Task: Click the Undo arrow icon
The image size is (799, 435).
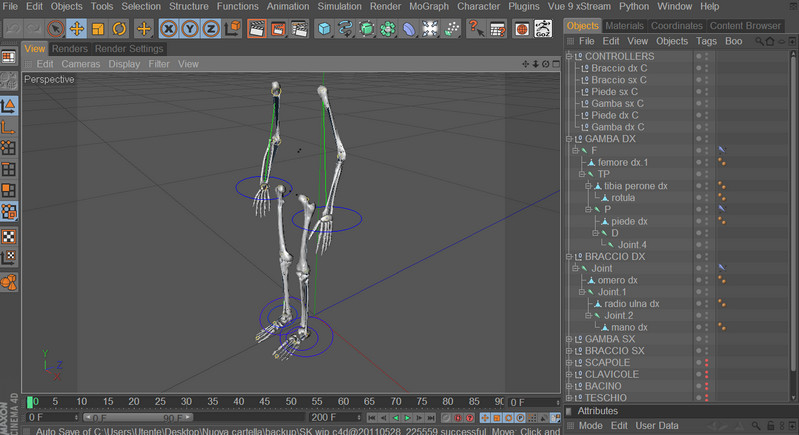Action: 11,29
